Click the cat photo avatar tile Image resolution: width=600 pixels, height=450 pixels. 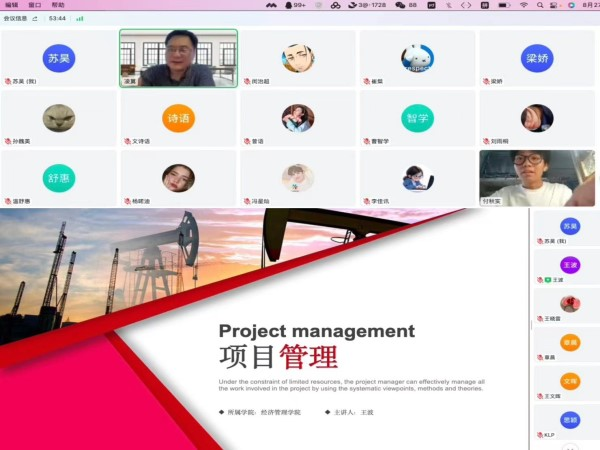(x=58, y=118)
